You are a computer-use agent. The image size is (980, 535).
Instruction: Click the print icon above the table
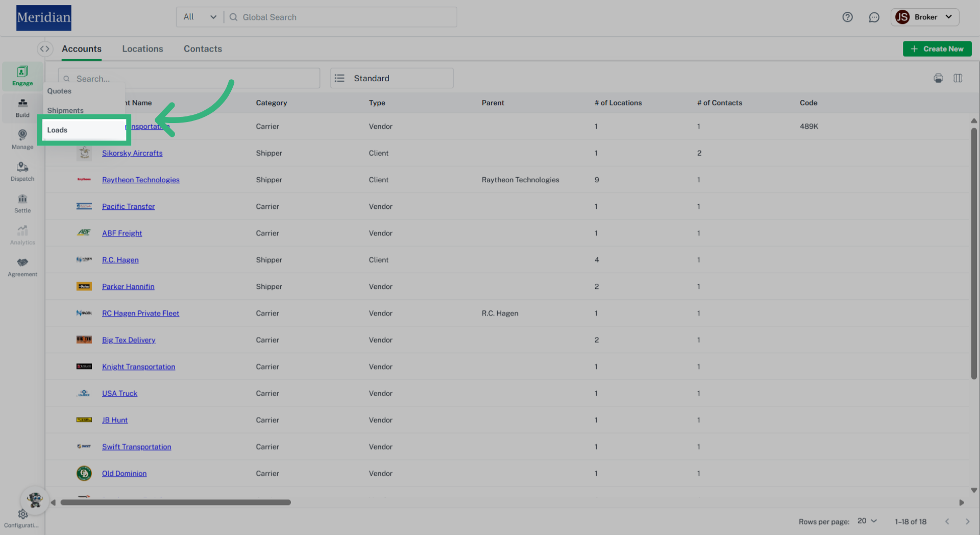(x=938, y=78)
